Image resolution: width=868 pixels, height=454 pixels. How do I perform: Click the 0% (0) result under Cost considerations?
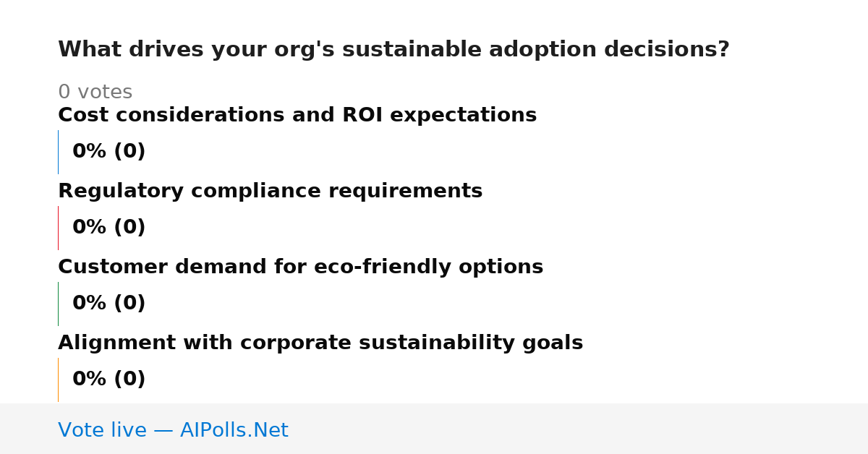tap(109, 152)
